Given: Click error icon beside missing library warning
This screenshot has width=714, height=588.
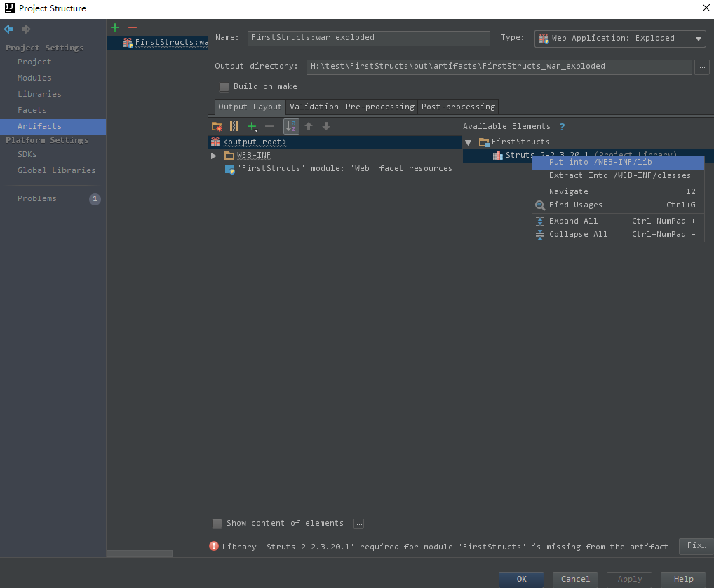Looking at the screenshot, I should [x=214, y=546].
